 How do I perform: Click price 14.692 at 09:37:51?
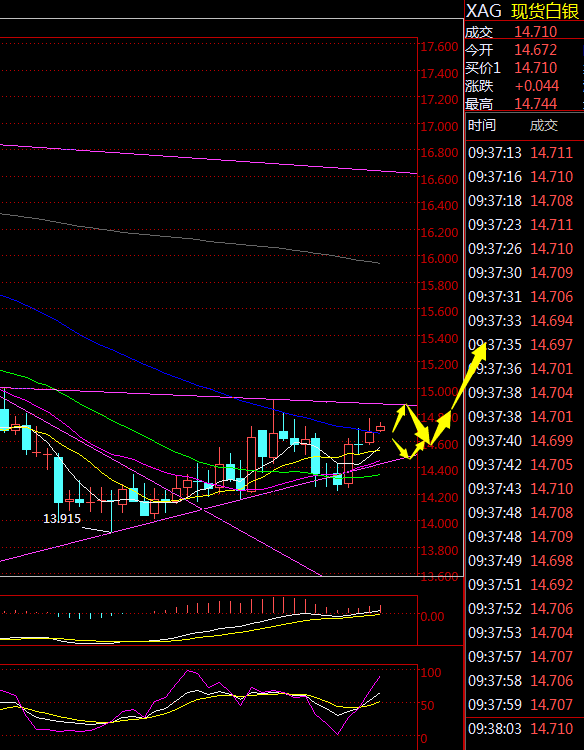pyautogui.click(x=551, y=585)
